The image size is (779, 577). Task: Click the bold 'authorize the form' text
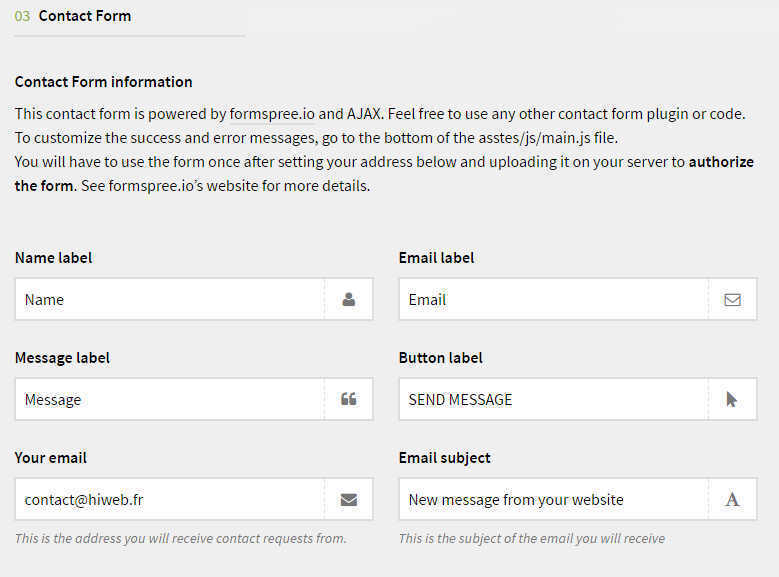pyautogui.click(x=720, y=162)
